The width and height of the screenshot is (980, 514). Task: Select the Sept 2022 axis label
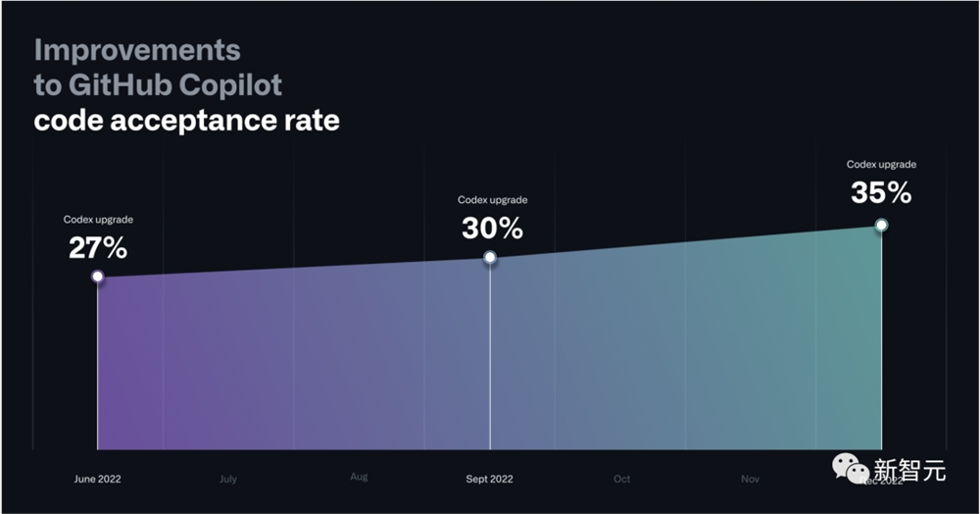click(x=489, y=479)
